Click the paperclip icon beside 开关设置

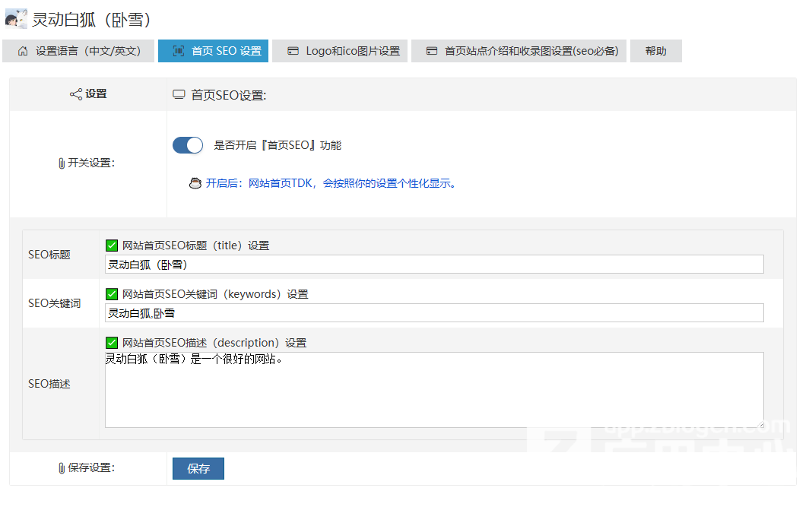pyautogui.click(x=62, y=163)
